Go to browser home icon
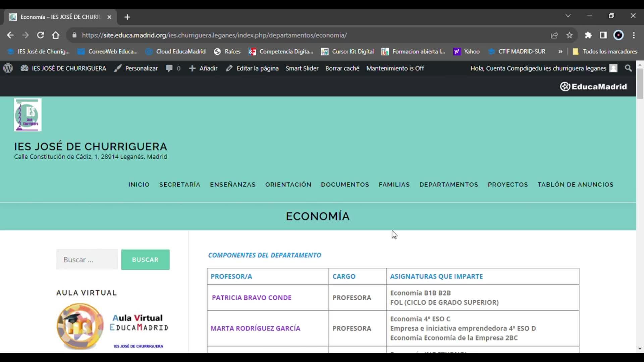Viewport: 644px width, 362px height. coord(56,35)
